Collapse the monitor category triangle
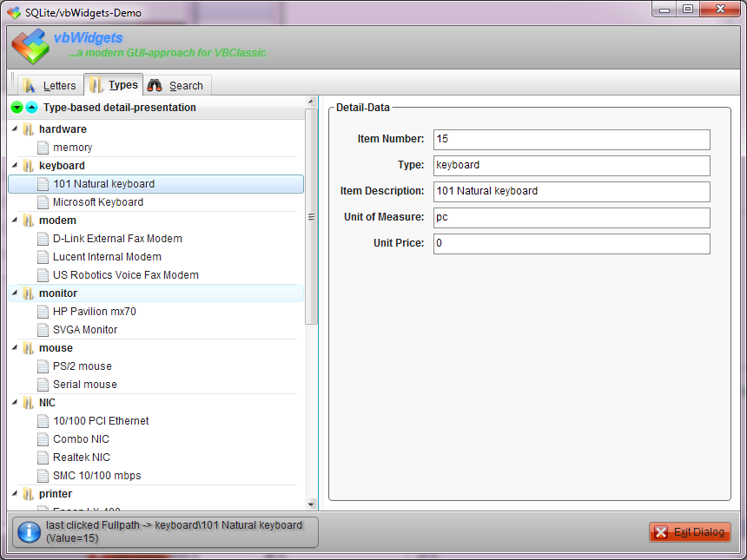747x560 pixels. 15,293
